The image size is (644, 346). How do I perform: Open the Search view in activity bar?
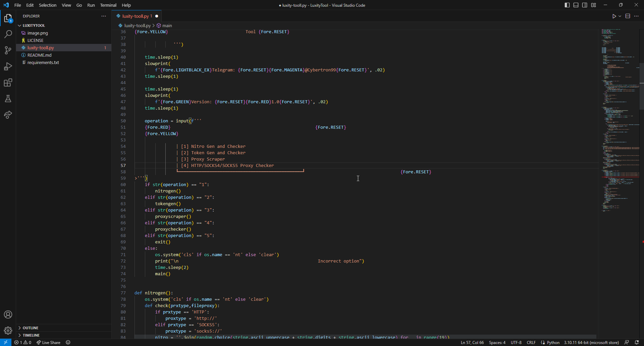coord(8,34)
